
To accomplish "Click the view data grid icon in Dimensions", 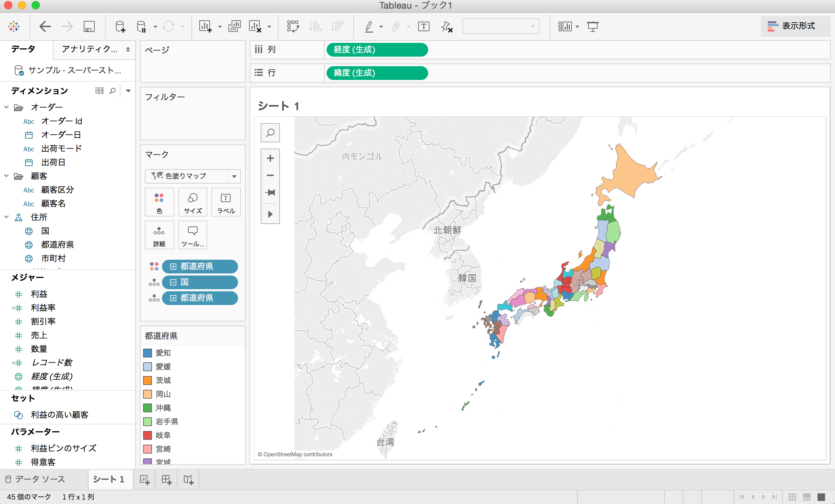I will coord(99,91).
